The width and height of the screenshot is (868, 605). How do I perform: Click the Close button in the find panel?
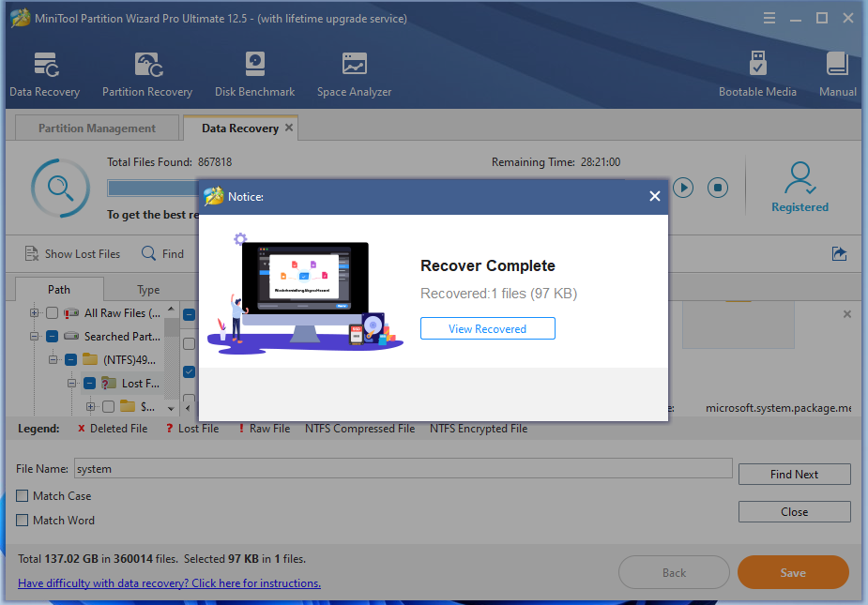pyautogui.click(x=795, y=512)
